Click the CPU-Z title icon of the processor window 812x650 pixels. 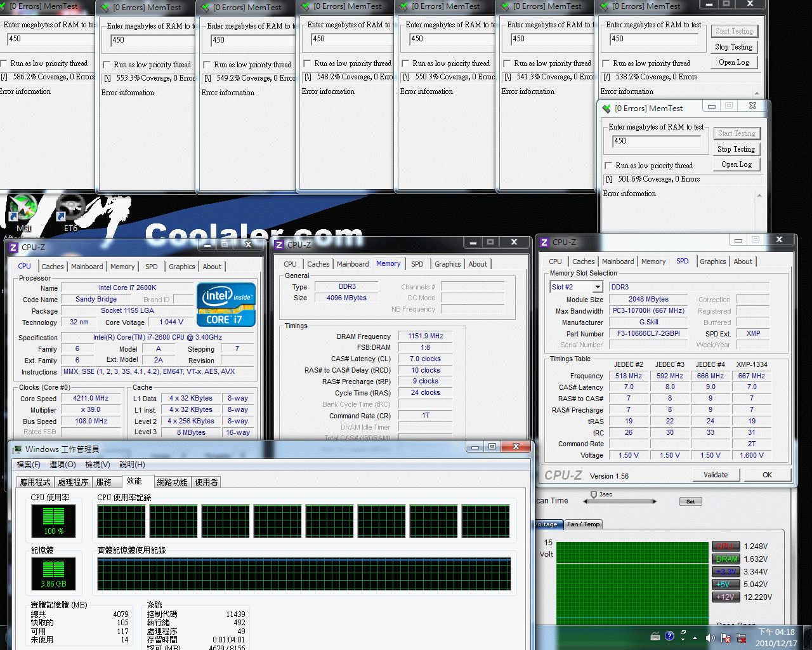click(x=13, y=247)
